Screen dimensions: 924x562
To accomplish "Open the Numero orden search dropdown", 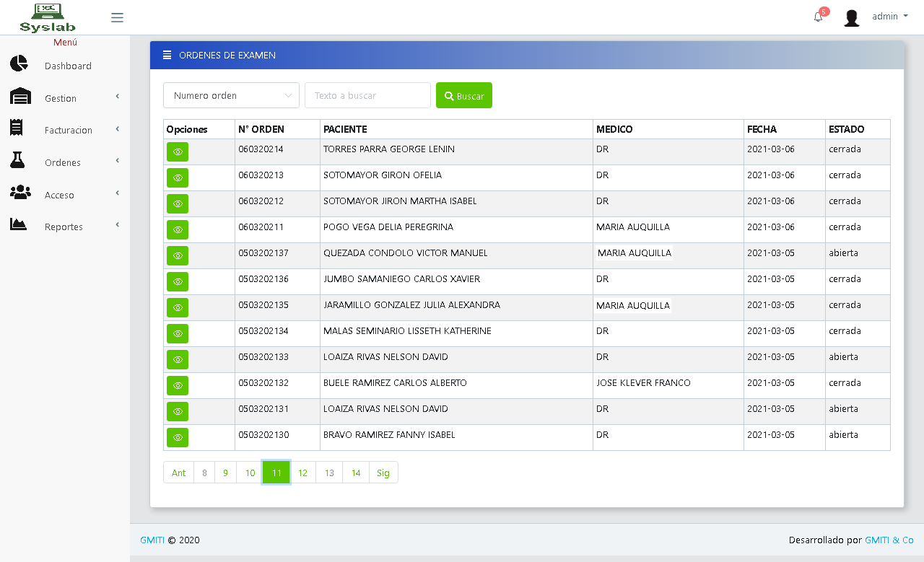I will (231, 95).
